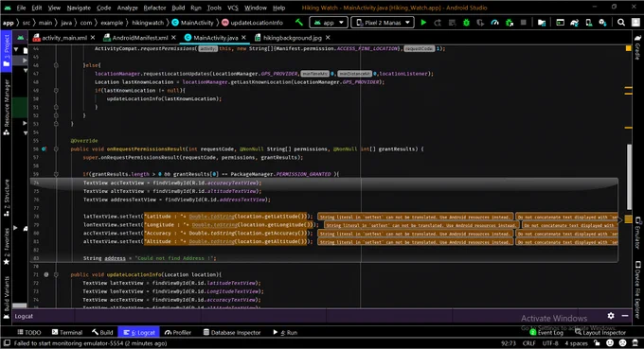Toggle the Favorites side panel
644x349 pixels.
tap(7, 246)
